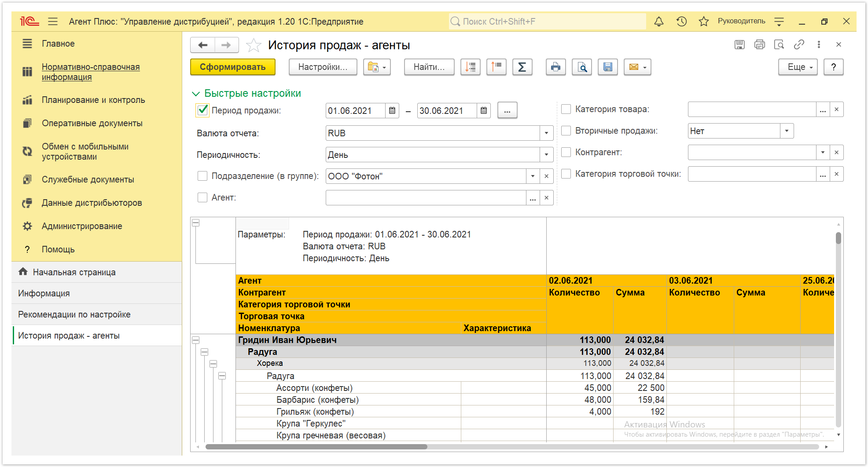Open the three-dot options menu
This screenshot has height=467, width=868.
point(819,44)
